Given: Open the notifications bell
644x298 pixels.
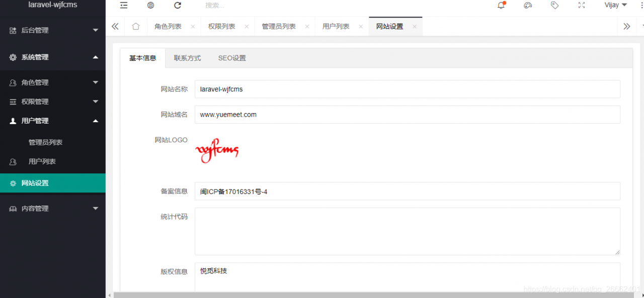Looking at the screenshot, I should point(501,6).
